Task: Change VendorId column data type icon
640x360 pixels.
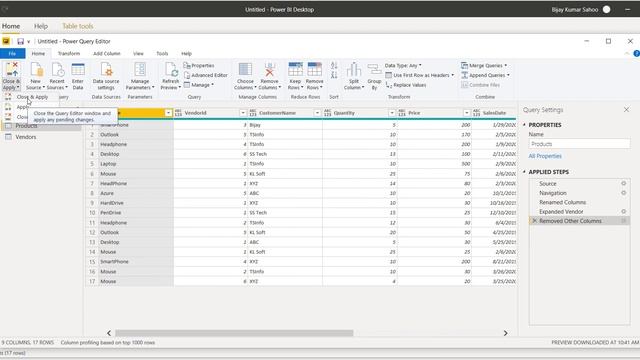Action: click(178, 113)
